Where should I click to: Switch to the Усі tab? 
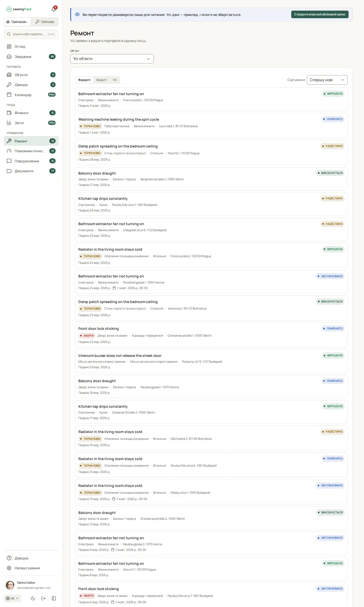(115, 80)
